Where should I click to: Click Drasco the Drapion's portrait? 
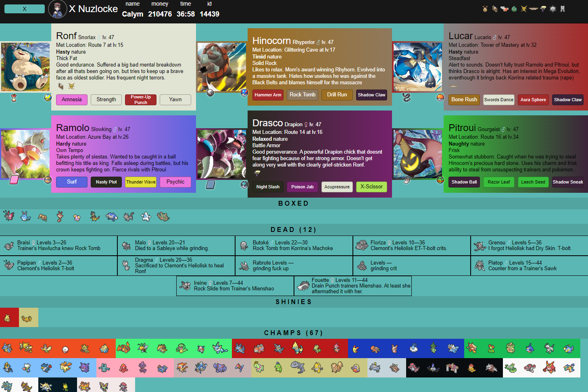[x=221, y=154]
